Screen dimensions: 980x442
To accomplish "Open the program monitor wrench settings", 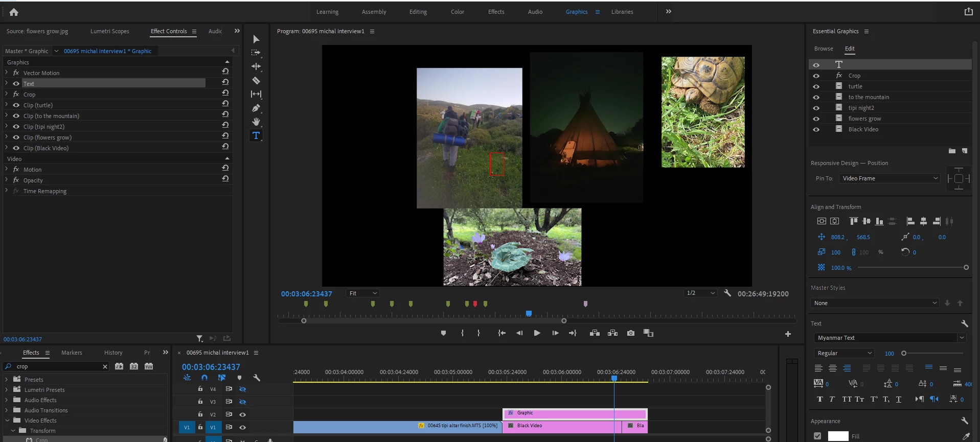I will 727,293.
